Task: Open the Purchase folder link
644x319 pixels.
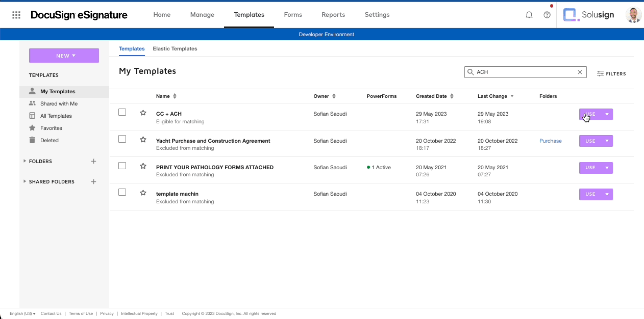Action: pos(551,141)
